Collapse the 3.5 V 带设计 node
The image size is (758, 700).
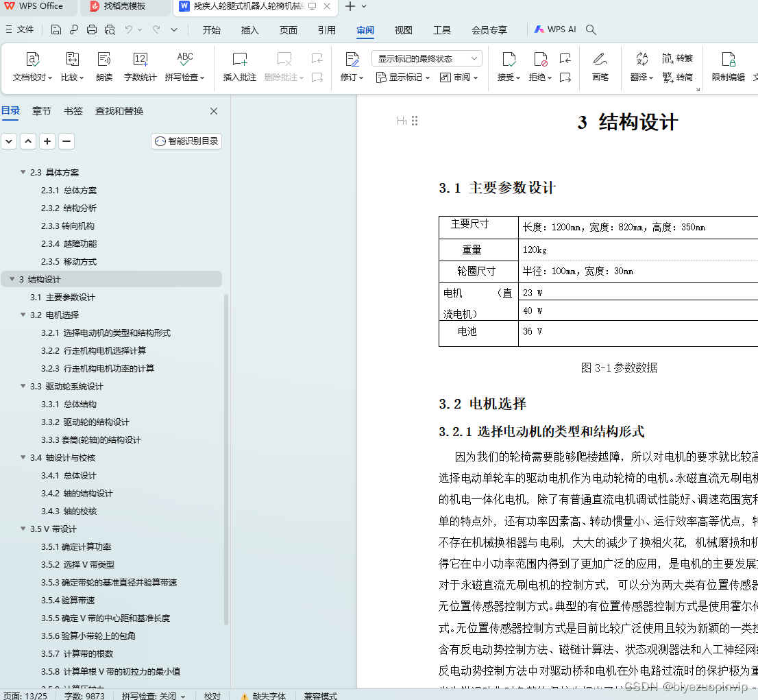(x=23, y=529)
